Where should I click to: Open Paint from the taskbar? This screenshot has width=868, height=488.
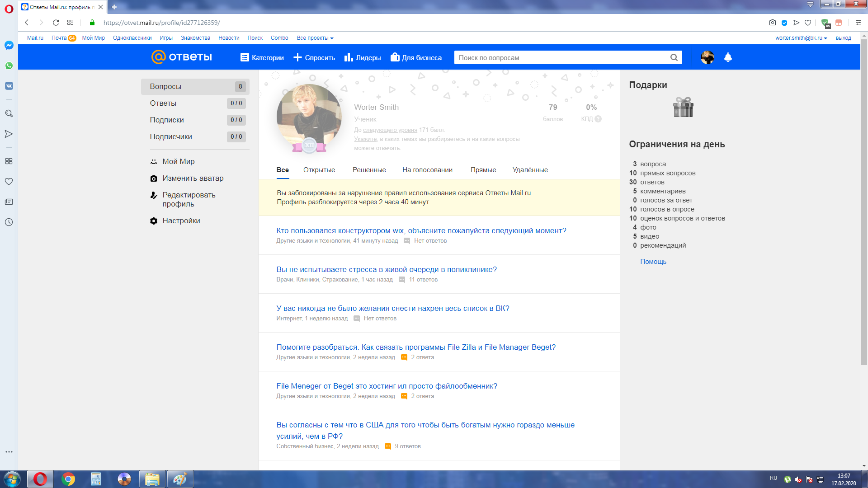(x=180, y=479)
